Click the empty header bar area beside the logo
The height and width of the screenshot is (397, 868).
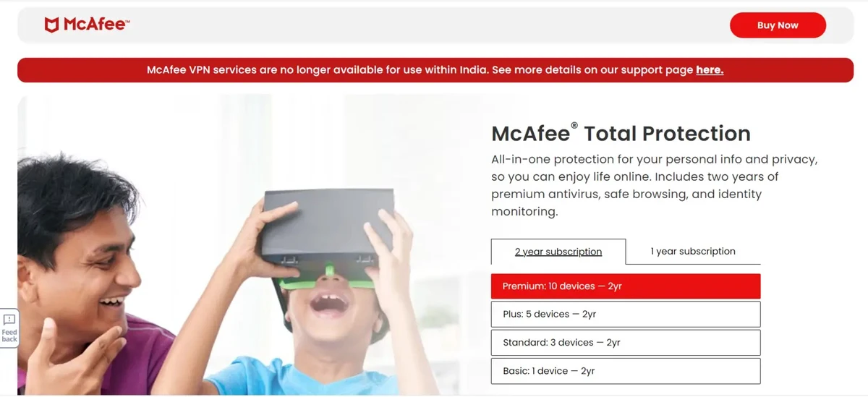(427, 25)
